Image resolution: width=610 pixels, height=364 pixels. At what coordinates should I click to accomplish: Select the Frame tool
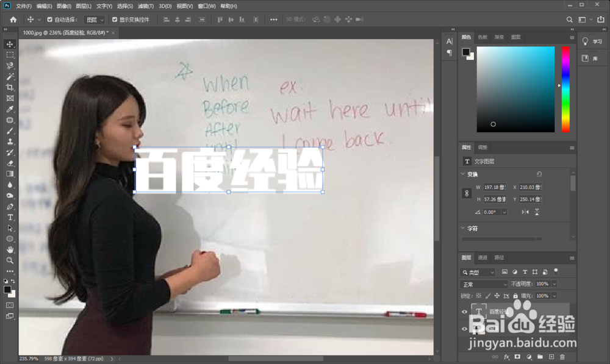10,98
